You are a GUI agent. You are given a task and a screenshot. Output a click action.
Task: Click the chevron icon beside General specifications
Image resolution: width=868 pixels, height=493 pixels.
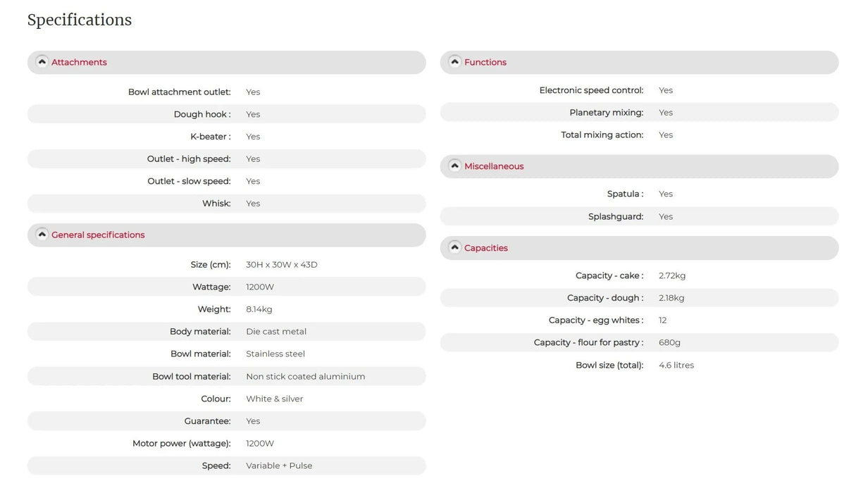42,235
